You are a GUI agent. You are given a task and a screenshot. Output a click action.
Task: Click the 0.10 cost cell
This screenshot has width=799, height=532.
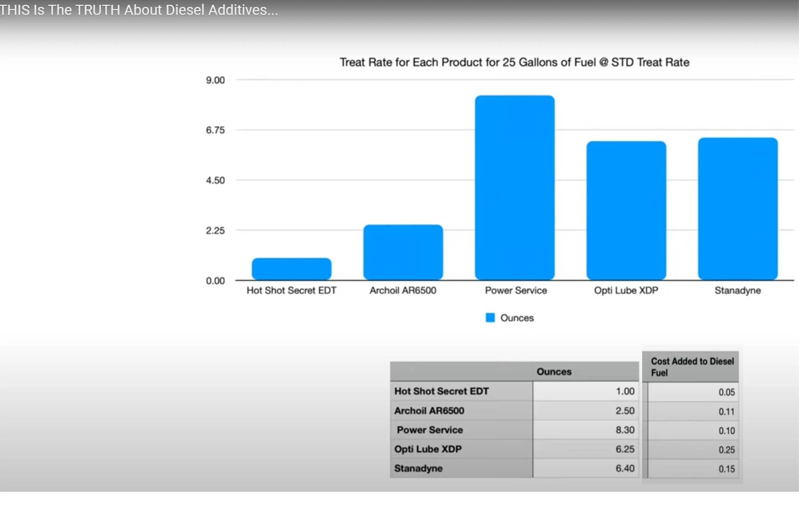[693, 431]
